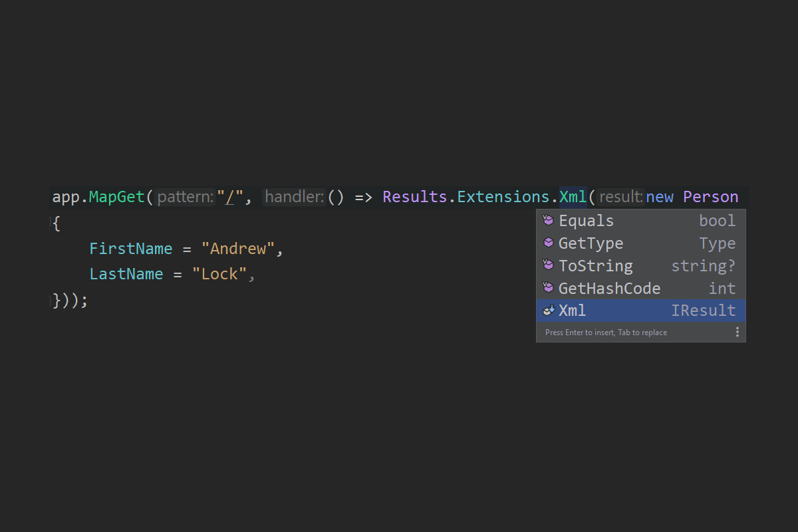Click the GetType method icon
Screen dimensions: 798x532
pos(549,243)
